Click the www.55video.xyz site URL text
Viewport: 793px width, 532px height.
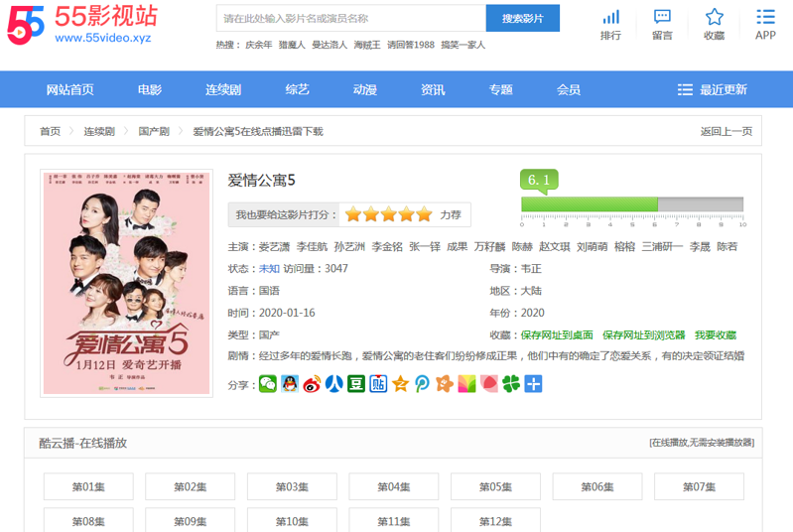[102, 38]
